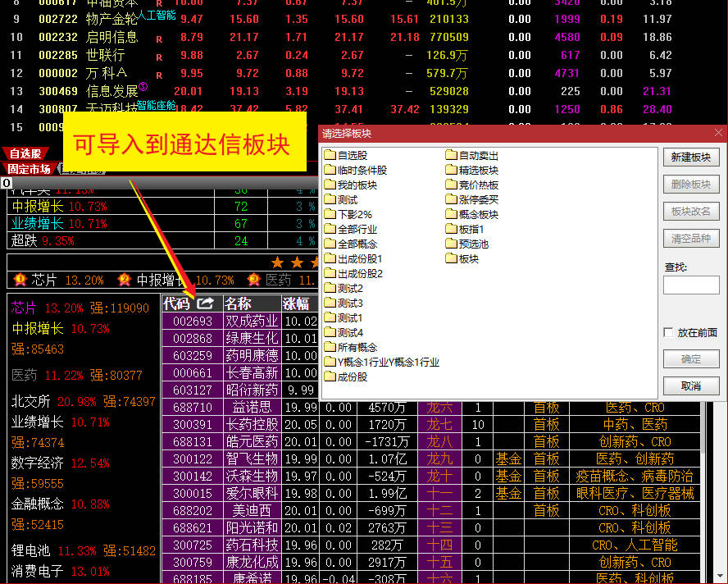Select the 全部行业 folder
Viewport: 728px width, 584px height.
pyautogui.click(x=351, y=229)
